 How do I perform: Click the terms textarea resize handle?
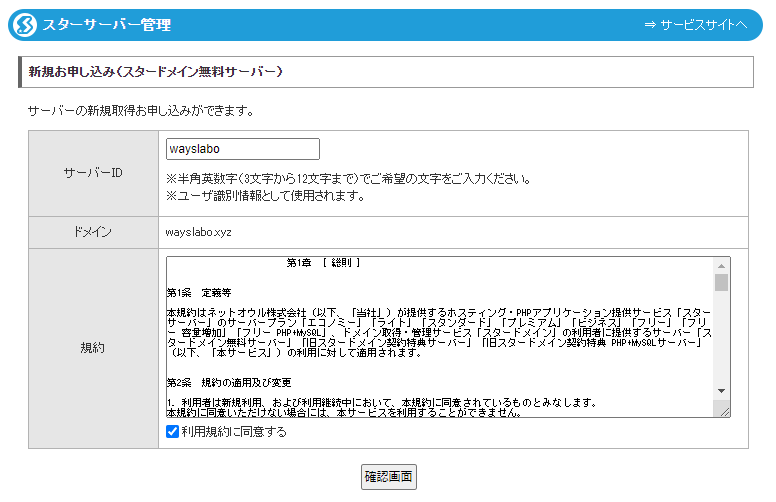[724, 411]
